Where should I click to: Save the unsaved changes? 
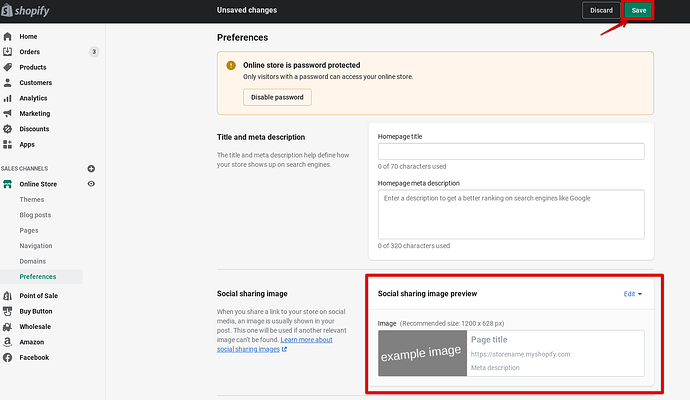coord(638,10)
